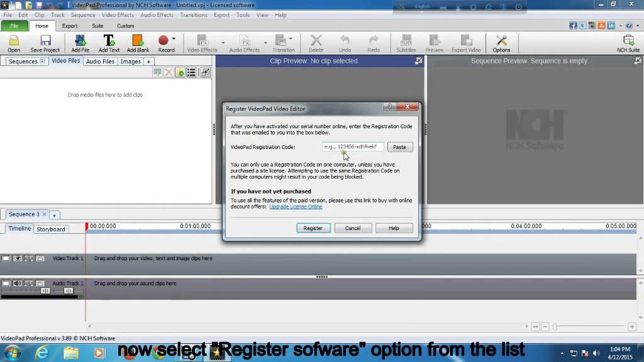
Task: Switch to the Storyboard view tab
Action: point(50,229)
